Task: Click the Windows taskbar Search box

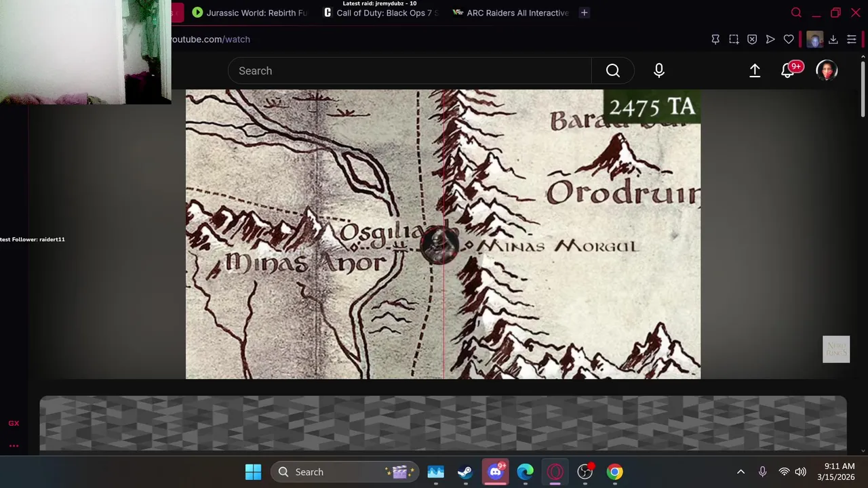Action: tap(344, 472)
